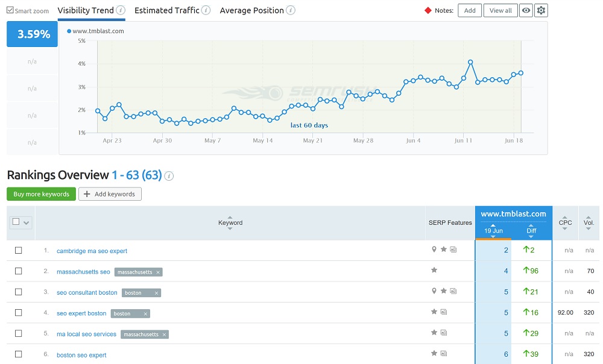This screenshot has width=603, height=364.
Task: Click the www.tmblast.com column header
Action: [513, 214]
